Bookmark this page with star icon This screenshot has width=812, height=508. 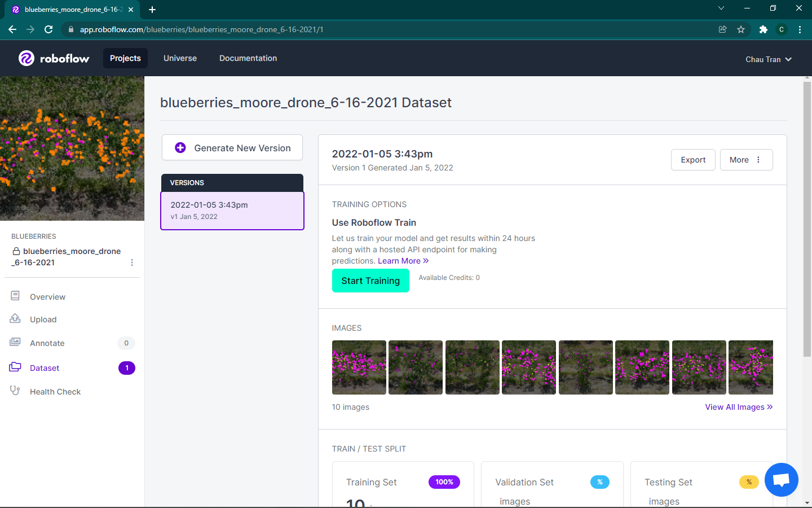[741, 29]
